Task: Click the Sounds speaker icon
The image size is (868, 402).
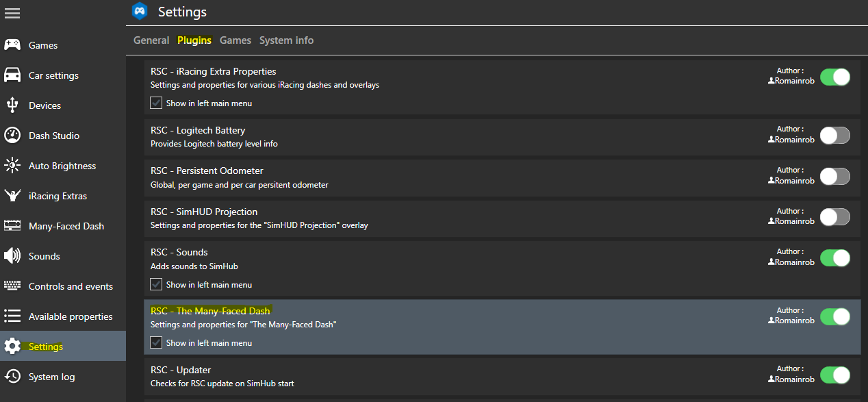Action: pos(12,256)
